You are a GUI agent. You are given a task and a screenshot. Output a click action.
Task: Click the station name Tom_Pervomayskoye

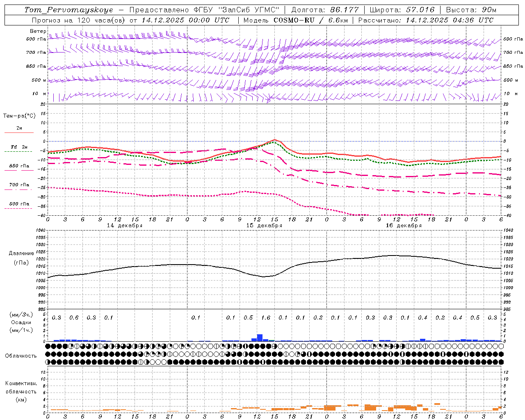point(69,10)
